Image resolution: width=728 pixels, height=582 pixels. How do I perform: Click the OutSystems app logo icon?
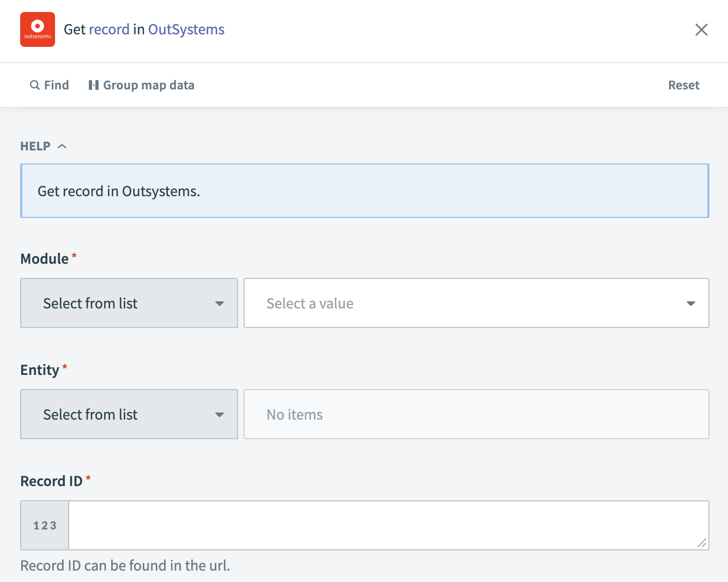38,29
